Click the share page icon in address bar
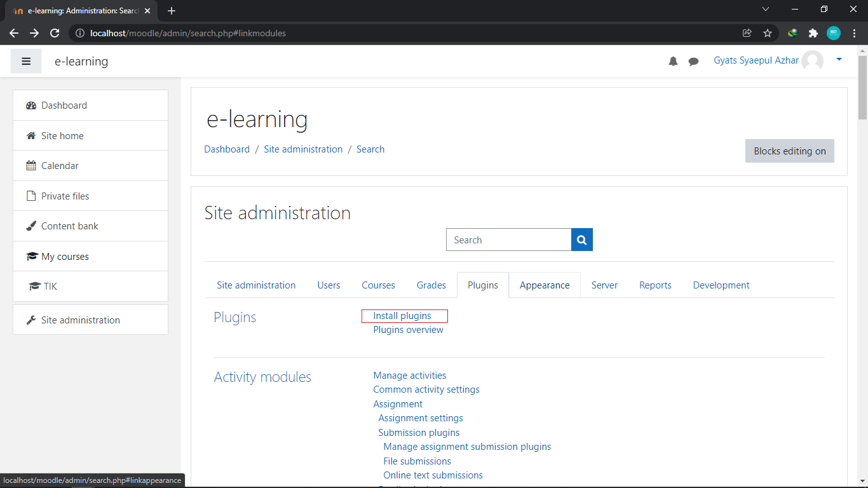The width and height of the screenshot is (868, 488). click(747, 33)
